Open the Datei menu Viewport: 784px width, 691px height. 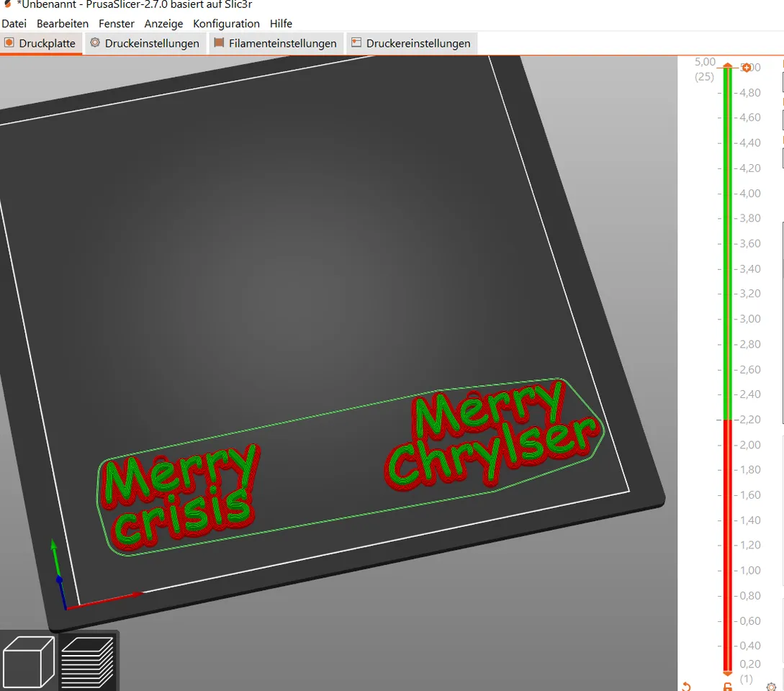point(14,24)
